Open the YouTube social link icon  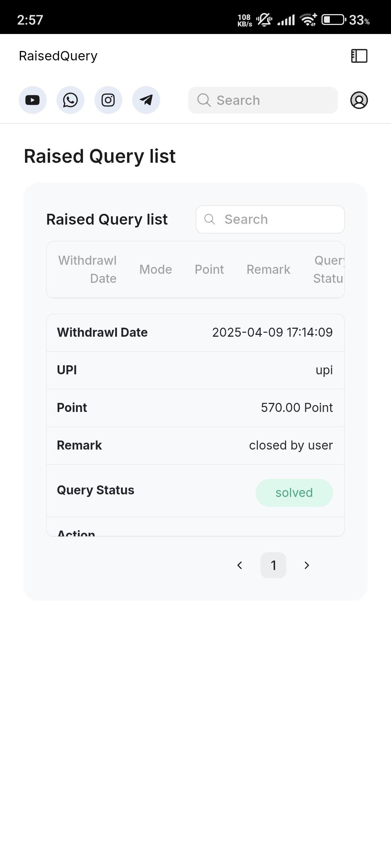click(33, 100)
